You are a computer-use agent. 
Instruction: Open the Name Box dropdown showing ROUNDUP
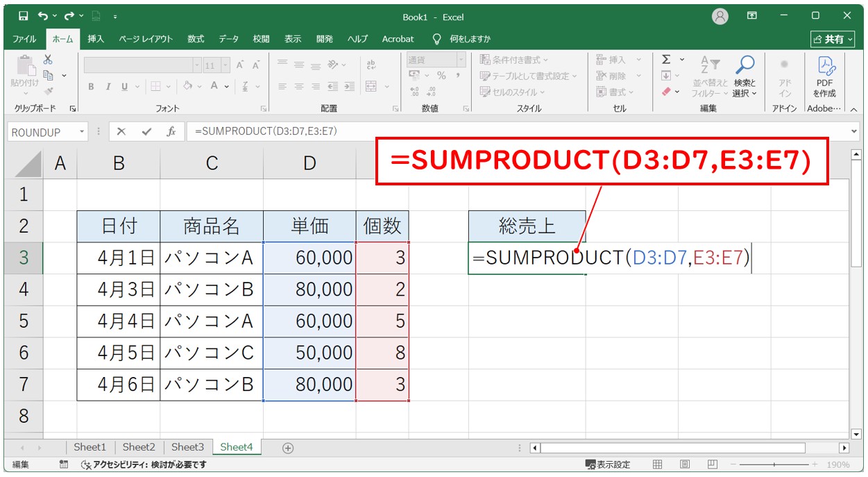[82, 131]
